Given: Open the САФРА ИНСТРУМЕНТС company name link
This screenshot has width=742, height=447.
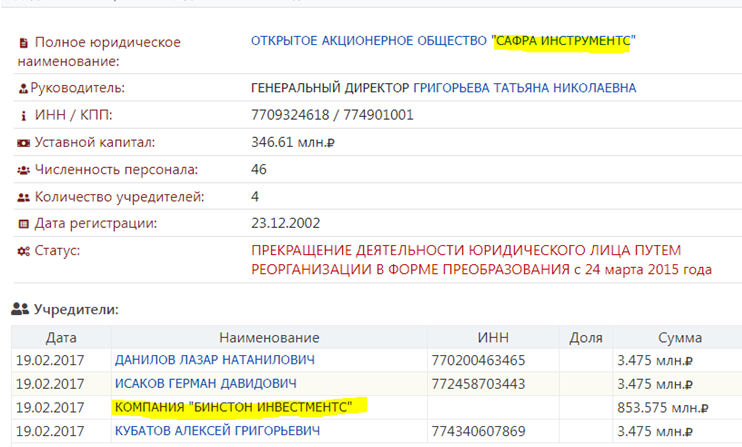Looking at the screenshot, I should (x=443, y=41).
